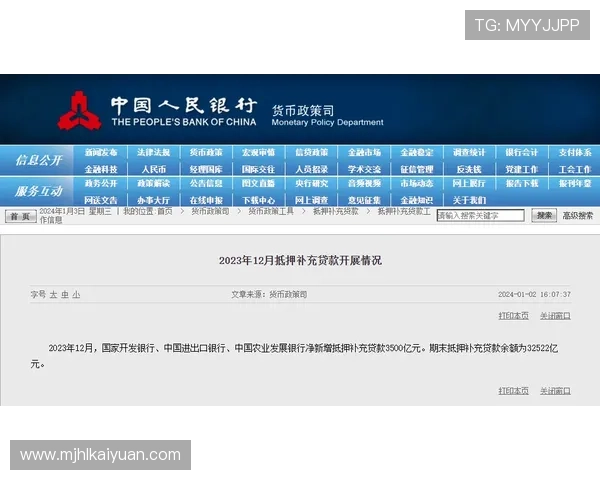Click 关闭窗口 just under the timestamp

555,316
